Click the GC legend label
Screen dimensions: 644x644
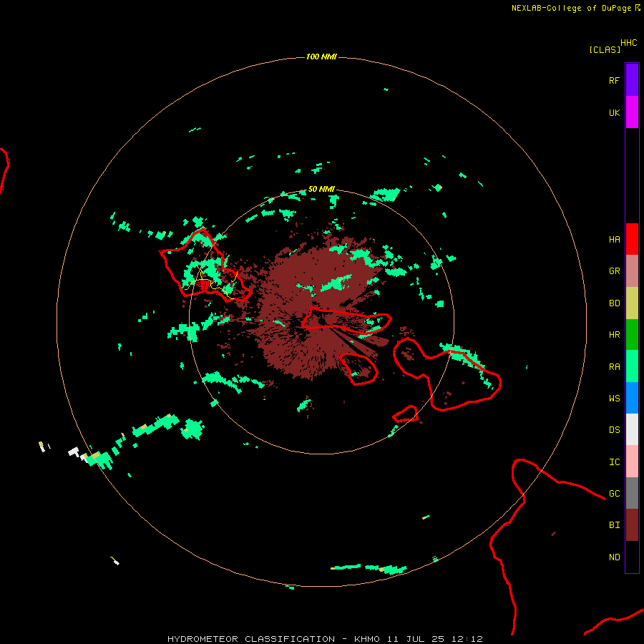pos(614,494)
